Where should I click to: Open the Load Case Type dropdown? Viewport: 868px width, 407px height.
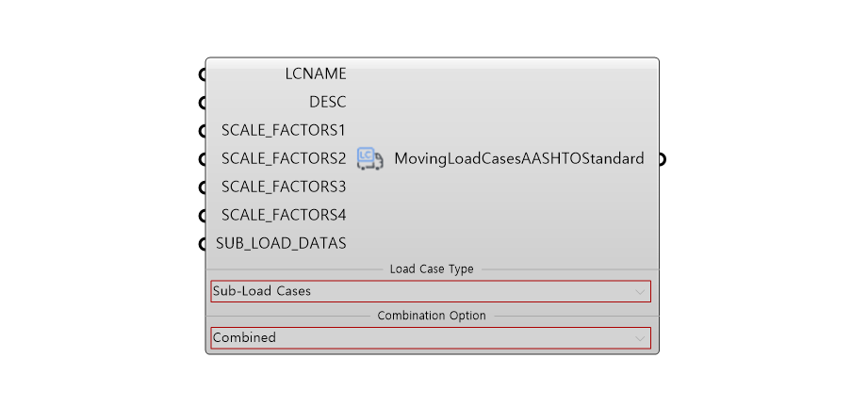tap(431, 291)
